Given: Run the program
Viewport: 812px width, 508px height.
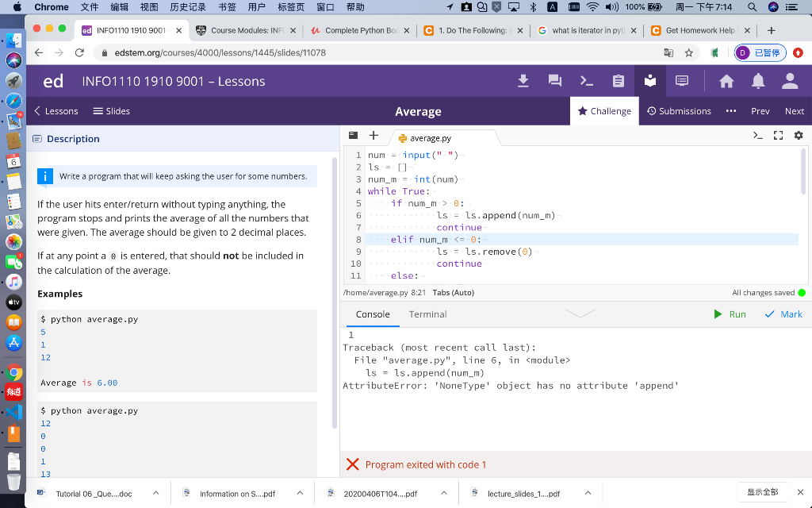Looking at the screenshot, I should point(730,314).
